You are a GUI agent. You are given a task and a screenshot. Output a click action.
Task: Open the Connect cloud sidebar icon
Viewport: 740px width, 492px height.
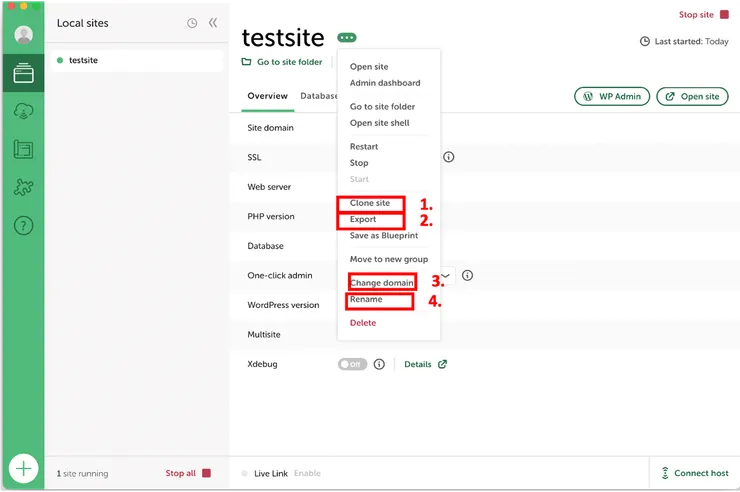point(23,111)
